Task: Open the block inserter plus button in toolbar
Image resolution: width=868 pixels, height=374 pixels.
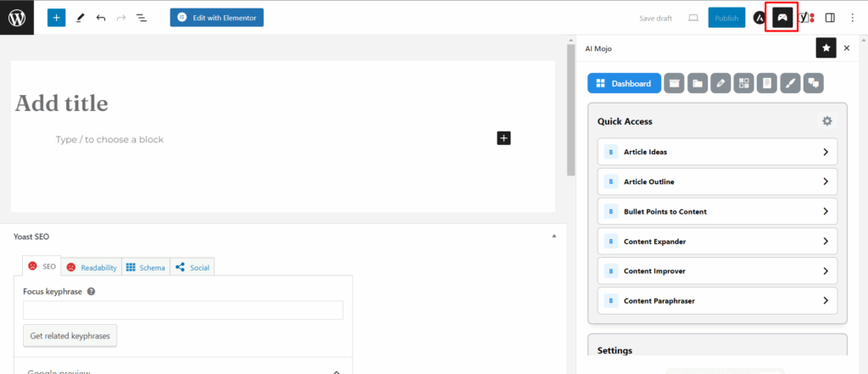Action: click(x=57, y=18)
